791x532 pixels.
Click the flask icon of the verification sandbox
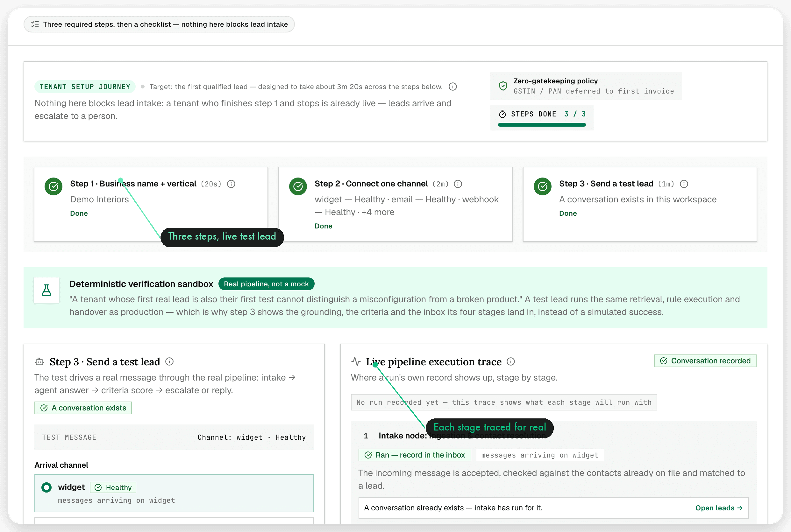[x=46, y=290]
